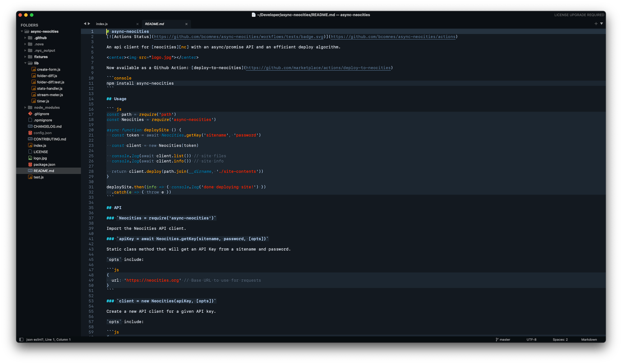Image resolution: width=622 pixels, height=364 pixels.
Task: Click the JS icon of timer.js
Action: click(34, 101)
